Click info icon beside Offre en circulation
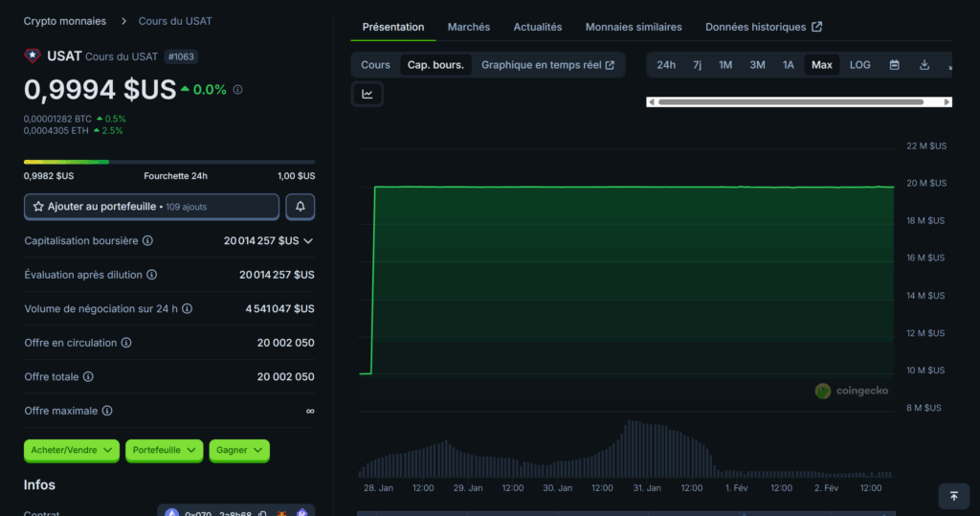The image size is (980, 516). click(x=126, y=343)
